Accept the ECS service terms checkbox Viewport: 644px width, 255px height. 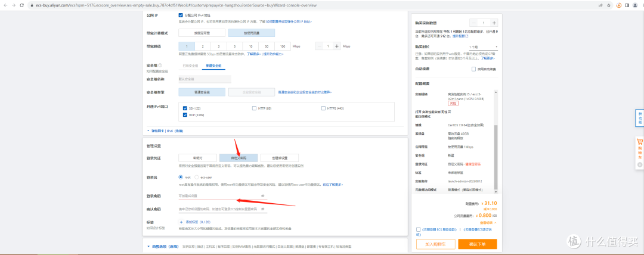(418, 229)
